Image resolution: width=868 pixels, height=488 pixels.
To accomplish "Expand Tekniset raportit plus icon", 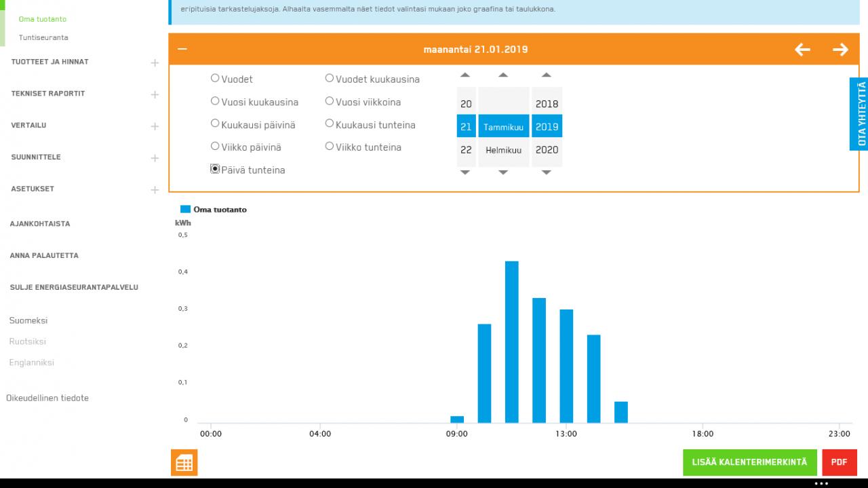I will pos(155,94).
